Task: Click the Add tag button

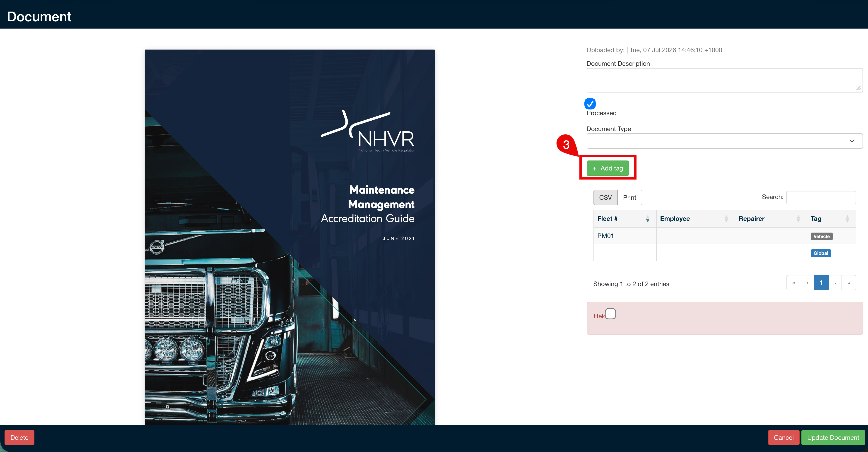Action: pos(608,168)
